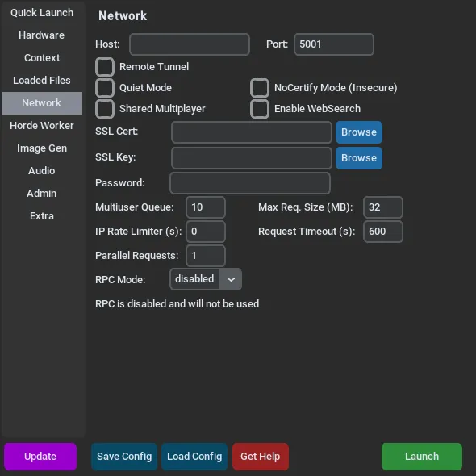476x476 pixels.
Task: Check the Enable WebSearch box
Action: tap(260, 109)
